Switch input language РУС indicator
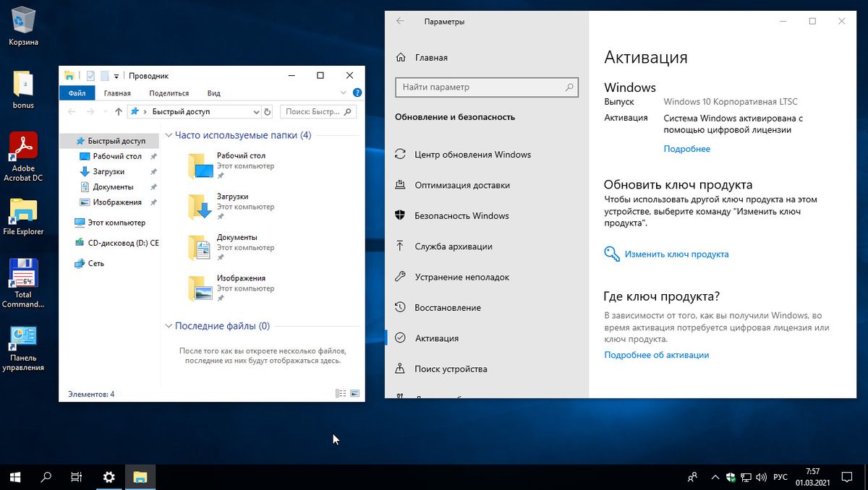The width and height of the screenshot is (868, 490). click(780, 477)
